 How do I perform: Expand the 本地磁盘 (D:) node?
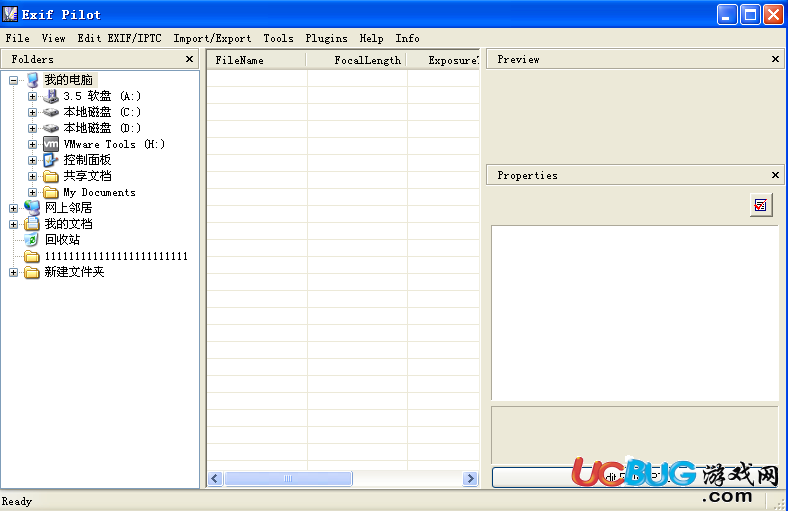pyautogui.click(x=32, y=129)
